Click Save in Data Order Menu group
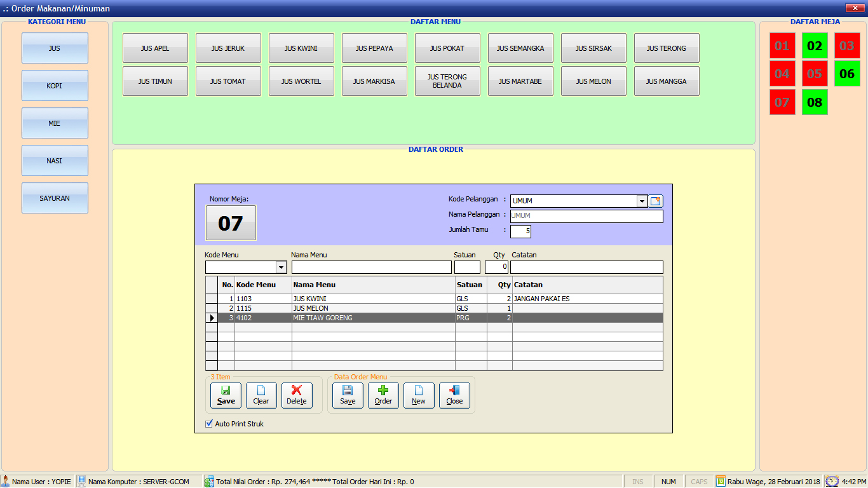This screenshot has height=488, width=868. tap(348, 395)
